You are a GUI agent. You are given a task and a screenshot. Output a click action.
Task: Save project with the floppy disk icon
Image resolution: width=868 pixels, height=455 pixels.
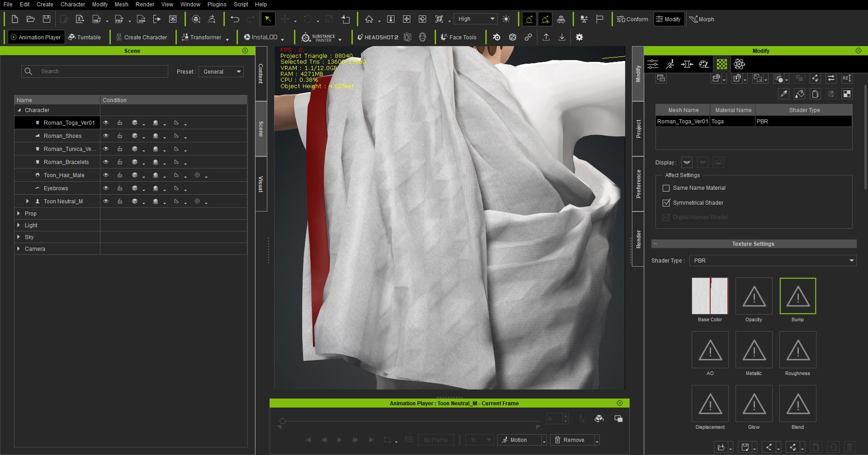pyautogui.click(x=46, y=19)
